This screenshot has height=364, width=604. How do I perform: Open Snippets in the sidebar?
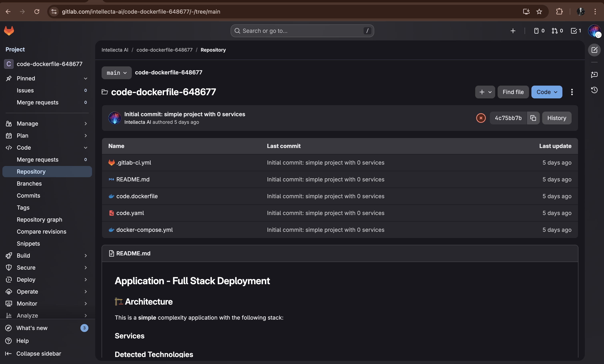tap(47, 244)
